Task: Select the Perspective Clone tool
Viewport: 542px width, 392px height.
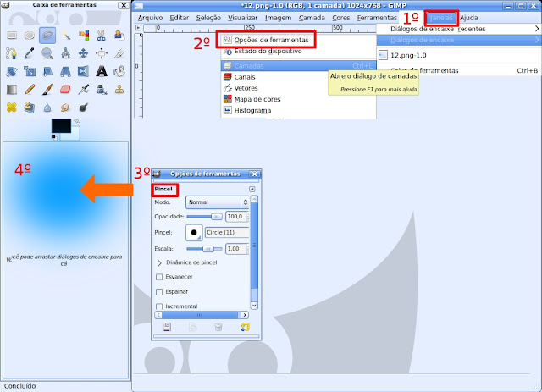Action: 30,108
